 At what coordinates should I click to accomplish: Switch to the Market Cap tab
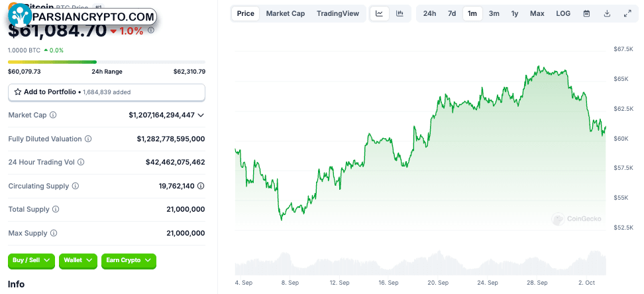[x=286, y=13]
